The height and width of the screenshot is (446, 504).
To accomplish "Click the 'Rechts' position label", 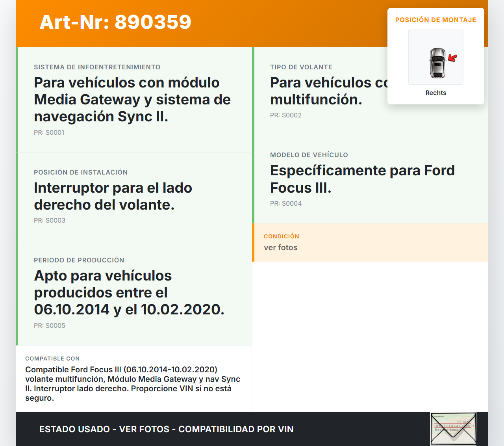I will click(x=435, y=93).
